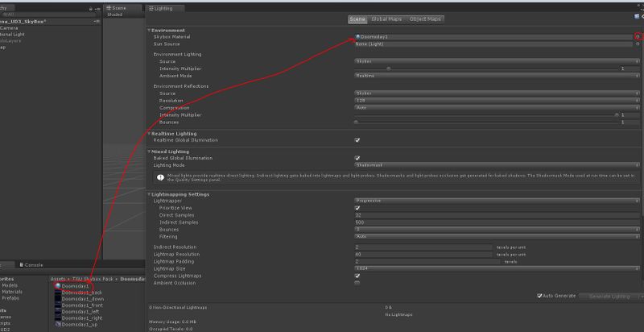Select the Doomsday1_up texture icon
Viewport: 644px width, 332px height.
[58, 324]
